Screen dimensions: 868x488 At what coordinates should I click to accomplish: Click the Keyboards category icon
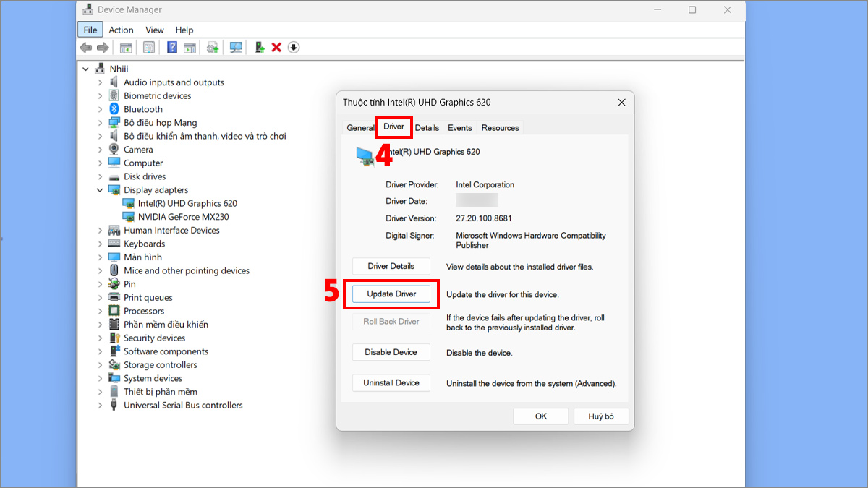(114, 244)
